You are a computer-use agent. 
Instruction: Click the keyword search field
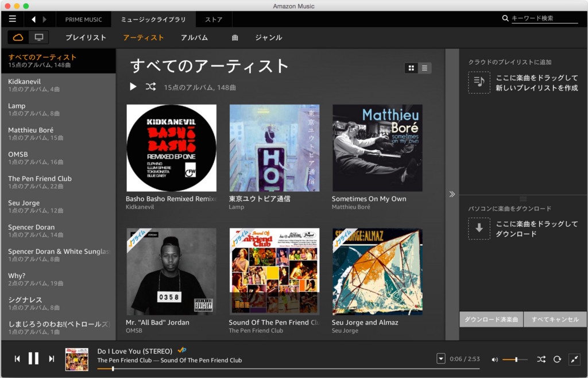pos(544,18)
